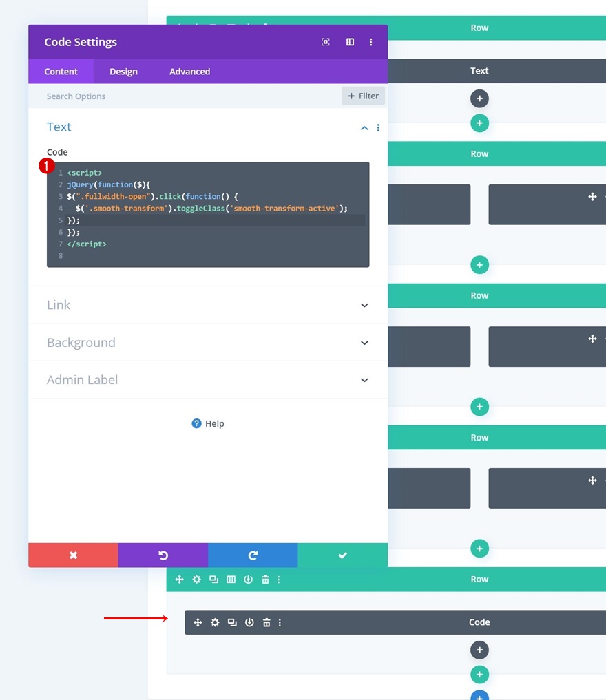Open more options dots on bottom Row bar
The width and height of the screenshot is (606, 700).
point(279,580)
